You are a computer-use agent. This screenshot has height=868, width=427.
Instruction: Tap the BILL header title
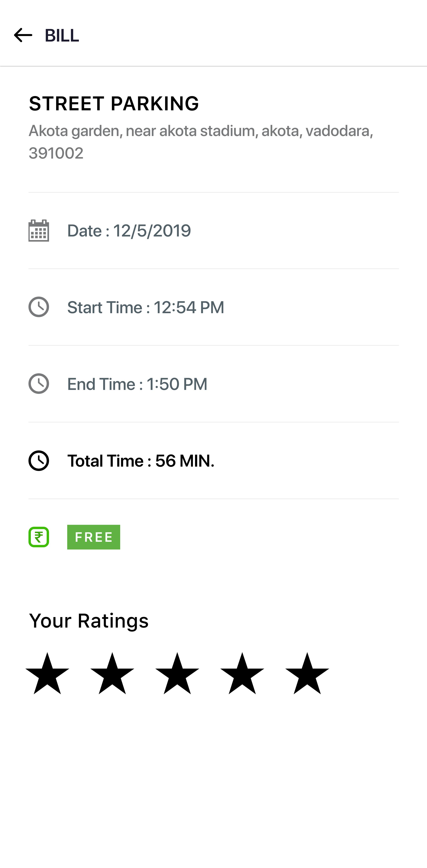[x=62, y=35]
